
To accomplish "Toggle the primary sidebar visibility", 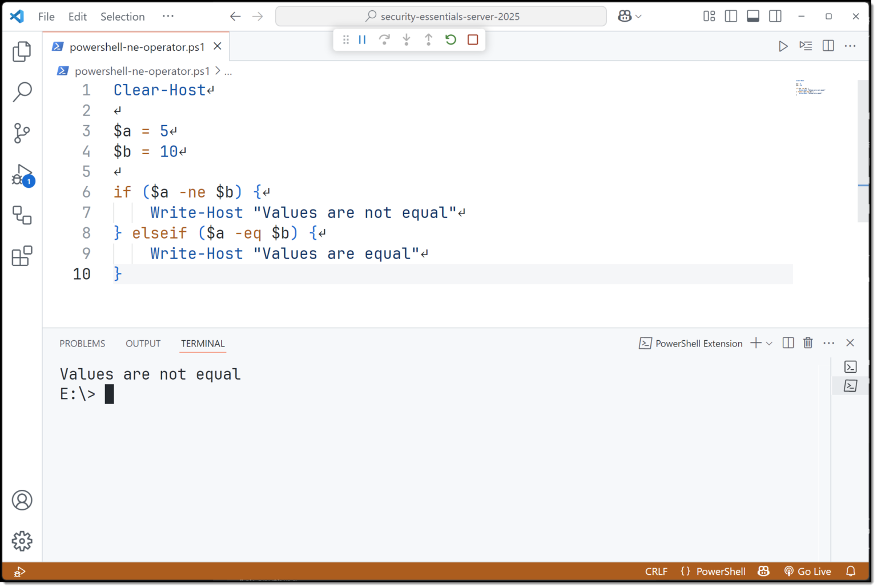I will 731,16.
